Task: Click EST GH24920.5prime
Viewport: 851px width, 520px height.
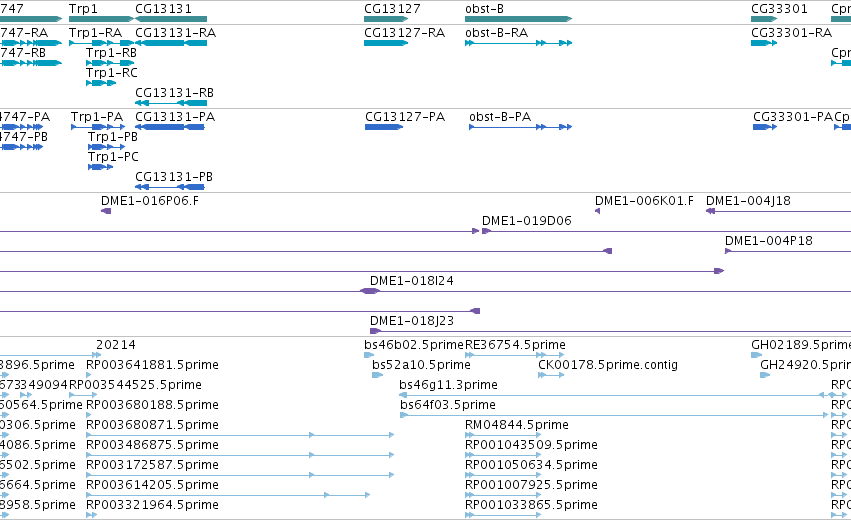Action: click(765, 375)
